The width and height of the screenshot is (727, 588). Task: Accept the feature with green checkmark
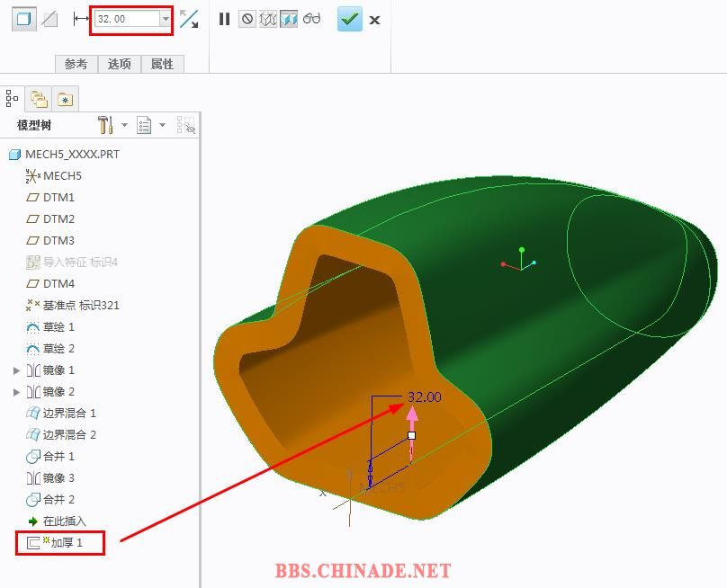coord(350,19)
